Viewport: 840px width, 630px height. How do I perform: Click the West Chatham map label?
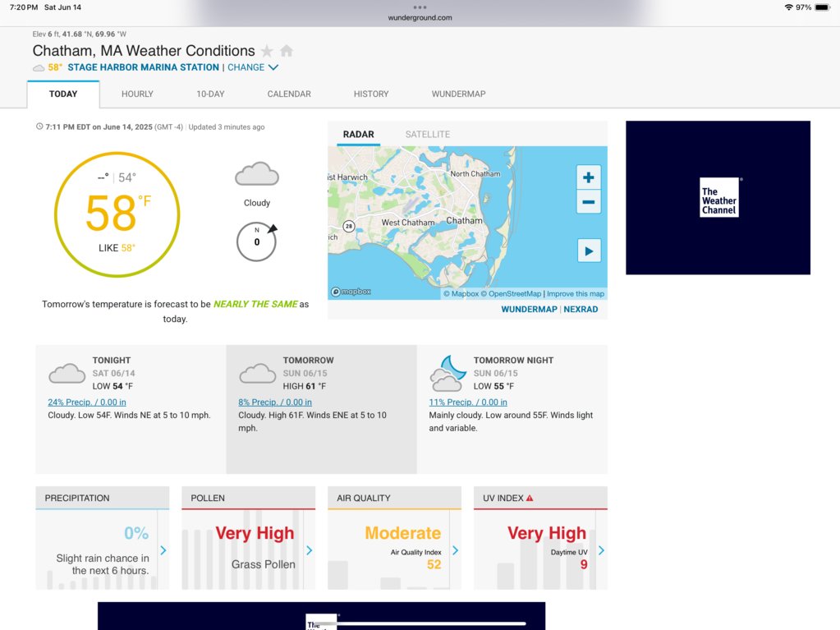pos(407,223)
